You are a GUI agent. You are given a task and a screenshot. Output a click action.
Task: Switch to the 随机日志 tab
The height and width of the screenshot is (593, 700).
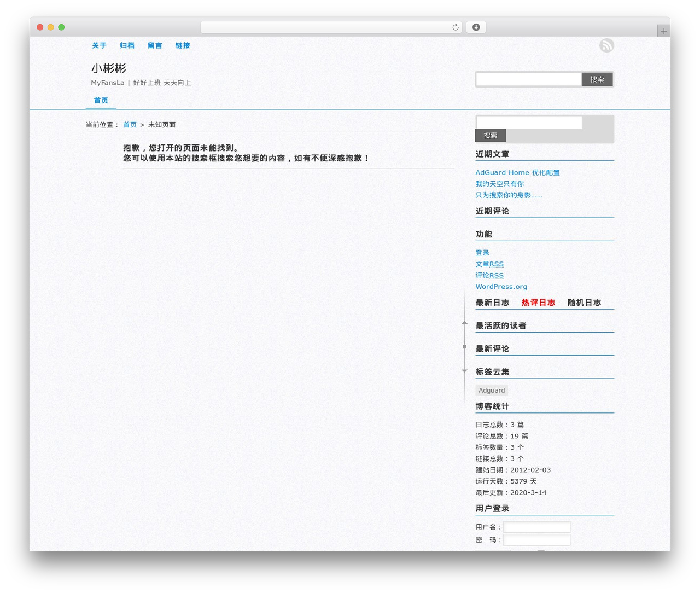pyautogui.click(x=584, y=303)
